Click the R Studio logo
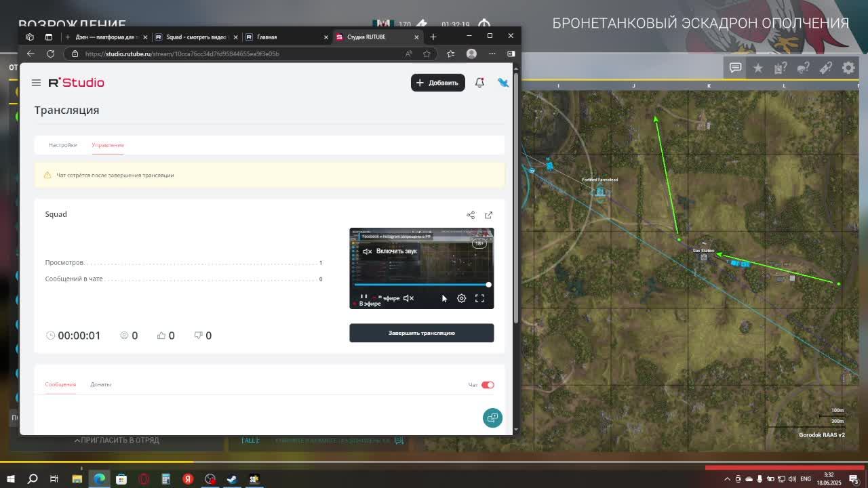This screenshot has width=868, height=488. click(x=76, y=83)
